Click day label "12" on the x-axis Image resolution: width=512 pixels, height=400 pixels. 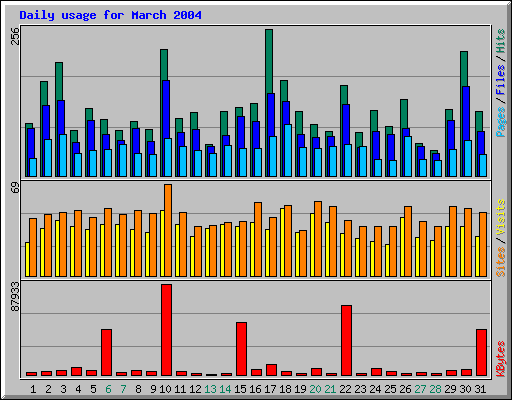(x=195, y=389)
